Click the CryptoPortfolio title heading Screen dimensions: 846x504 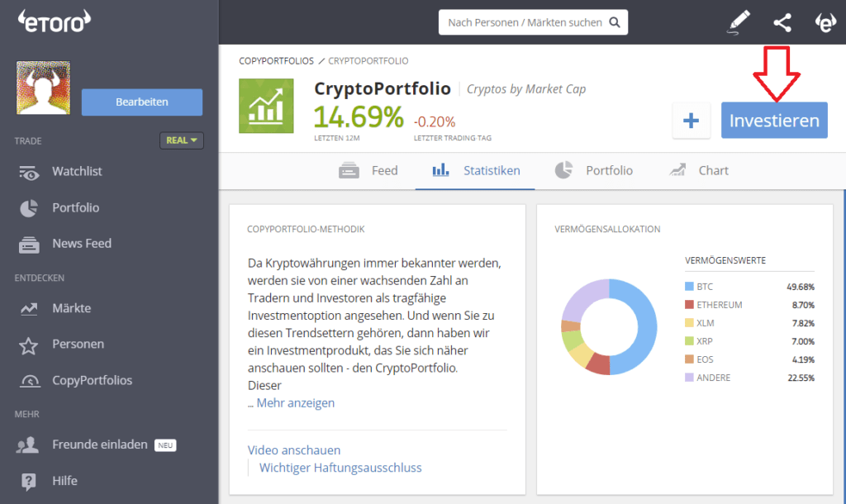(x=383, y=88)
